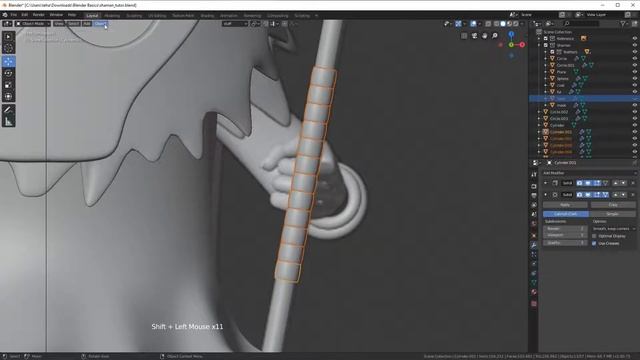Toggle perspective orthographic grid gizmo

[464, 36]
